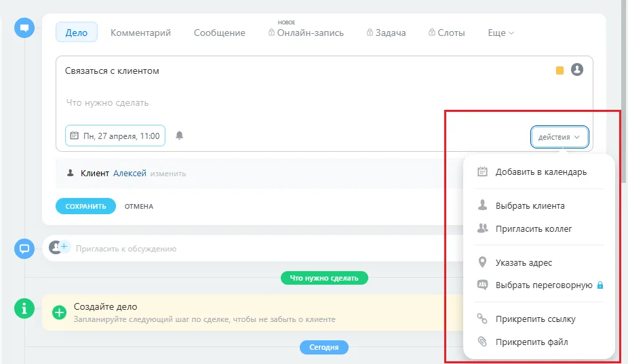Click the lock icon beside Слоты
Screen dimensions: 628x364
pos(432,32)
